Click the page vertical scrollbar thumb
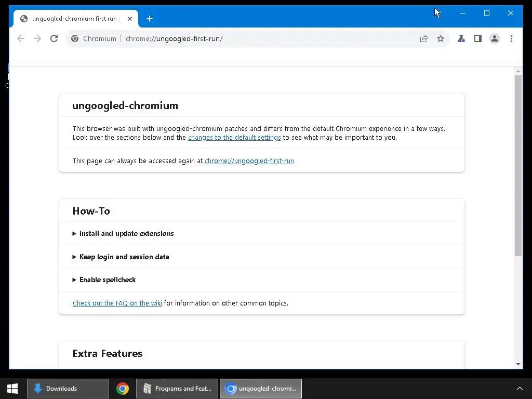 click(518, 166)
